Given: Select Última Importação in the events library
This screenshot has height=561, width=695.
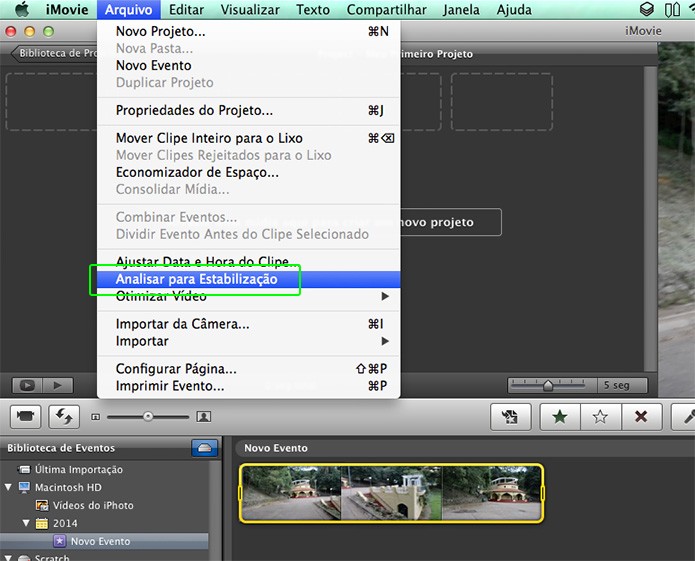Looking at the screenshot, I should point(79,469).
